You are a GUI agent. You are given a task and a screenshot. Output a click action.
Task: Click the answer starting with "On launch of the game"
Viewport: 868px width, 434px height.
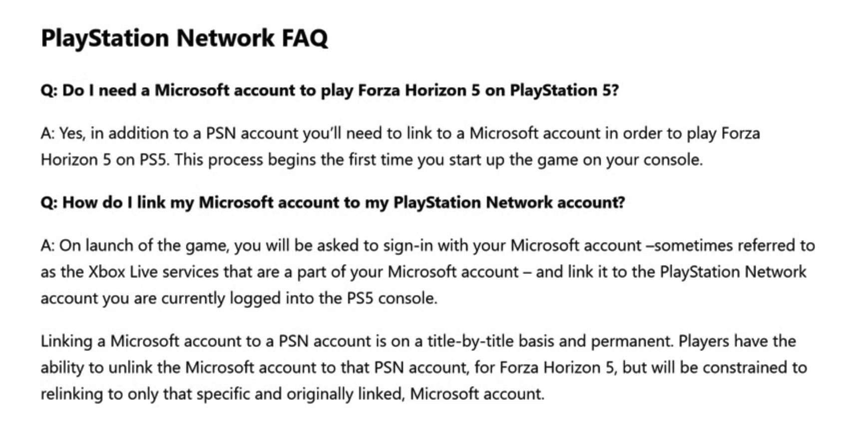coord(427,271)
